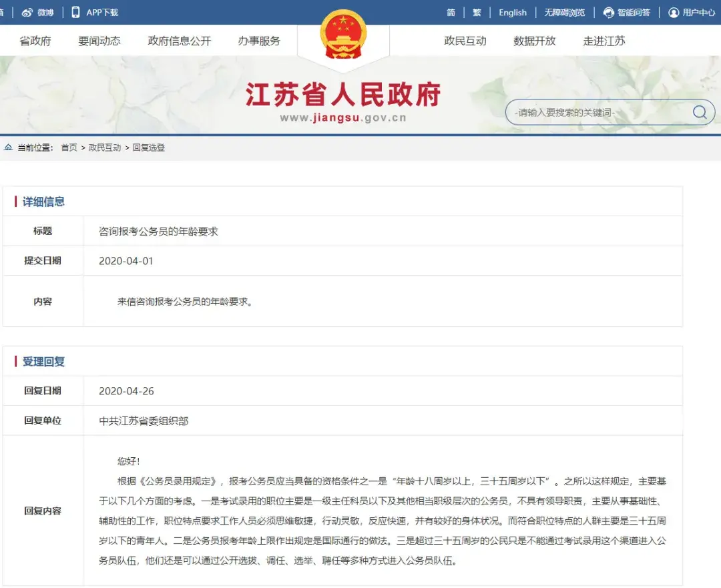
Task: Click the national emblem logo
Action: coord(343,35)
